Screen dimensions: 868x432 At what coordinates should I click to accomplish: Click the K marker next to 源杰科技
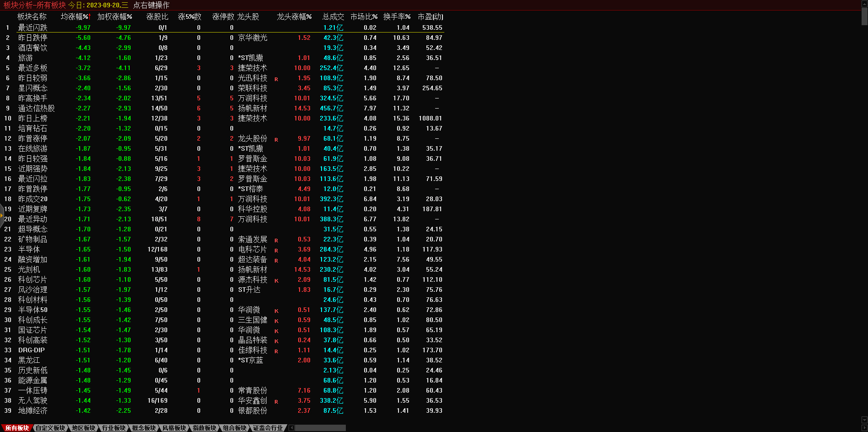pos(276,281)
